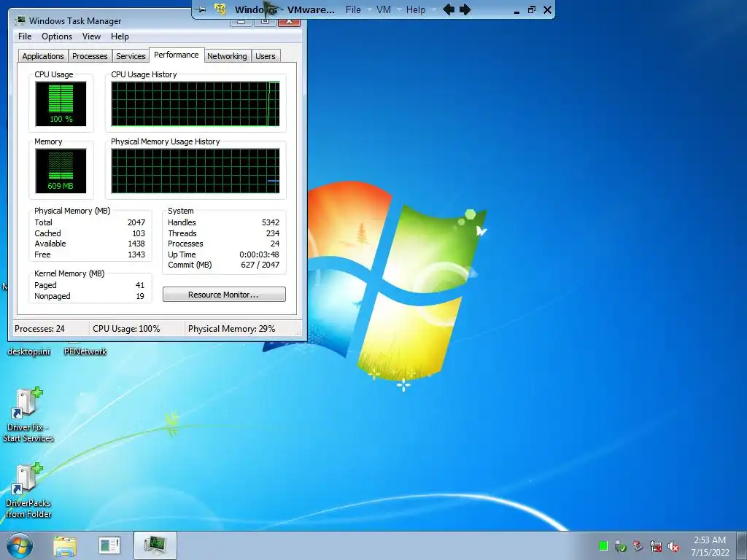Click the VMware toolbar's back arrow icon

tap(448, 9)
